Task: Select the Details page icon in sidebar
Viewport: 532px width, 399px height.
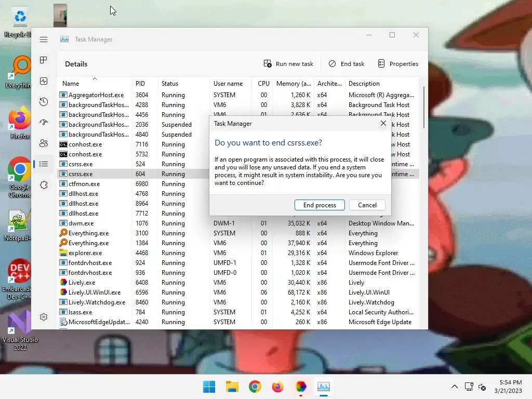Action: pyautogui.click(x=44, y=164)
